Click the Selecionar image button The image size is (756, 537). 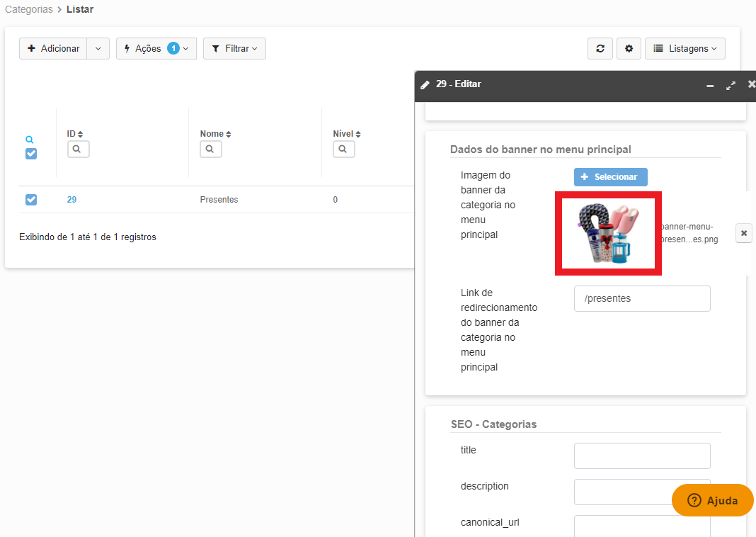click(610, 177)
